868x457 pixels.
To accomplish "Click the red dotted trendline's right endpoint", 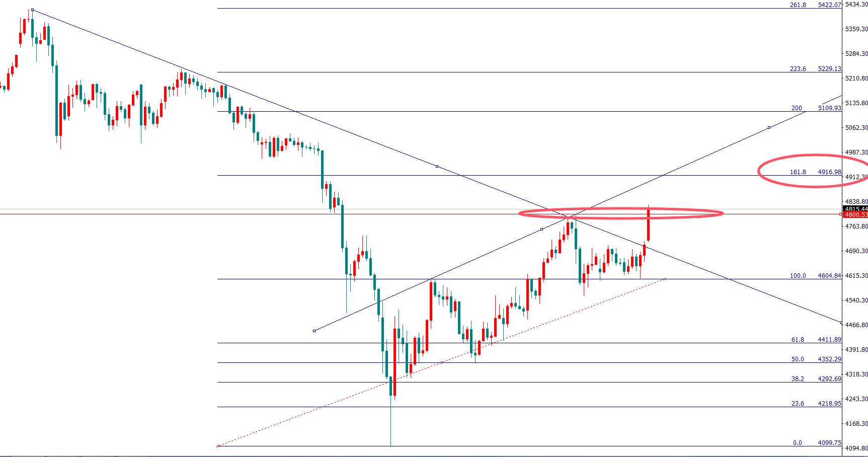I will pos(665,278).
